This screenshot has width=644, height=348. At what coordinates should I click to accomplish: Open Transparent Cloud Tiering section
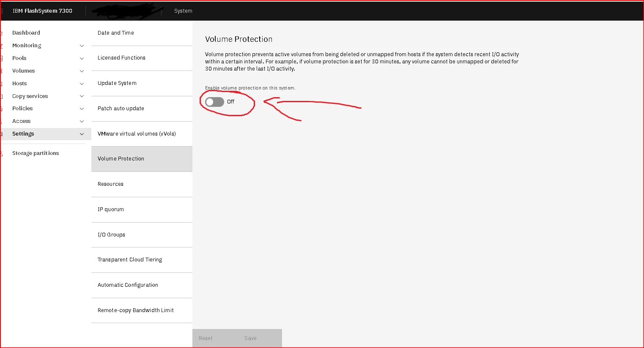tap(142, 260)
